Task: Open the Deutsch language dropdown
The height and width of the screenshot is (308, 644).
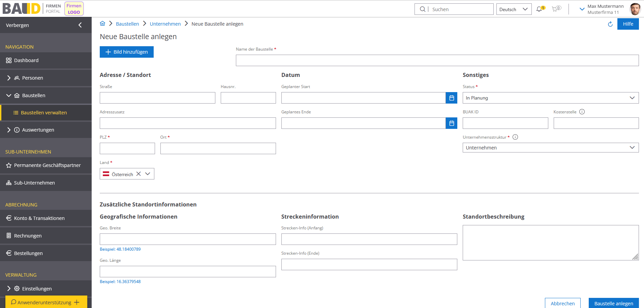Action: tap(514, 9)
